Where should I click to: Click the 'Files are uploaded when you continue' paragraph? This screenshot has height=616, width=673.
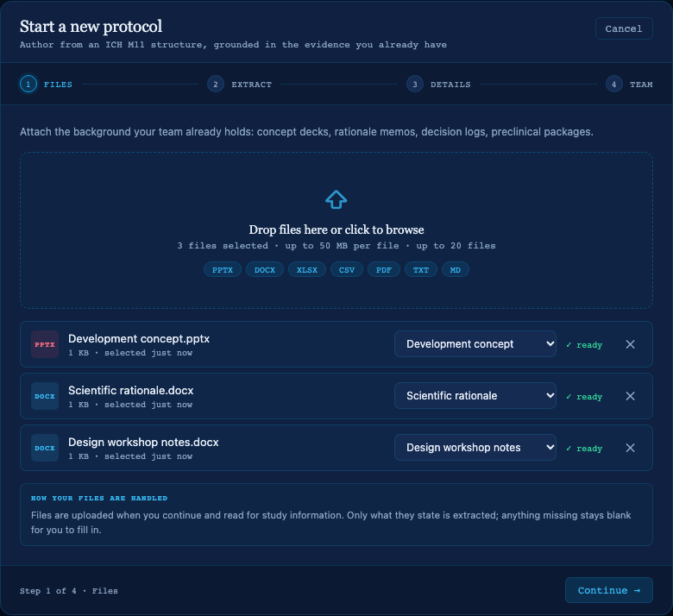click(331, 523)
